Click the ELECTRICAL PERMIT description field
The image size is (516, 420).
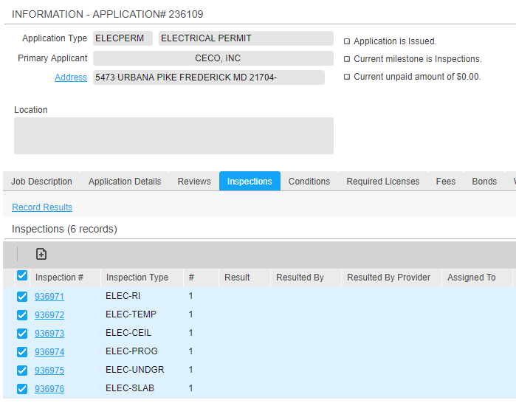coord(246,38)
